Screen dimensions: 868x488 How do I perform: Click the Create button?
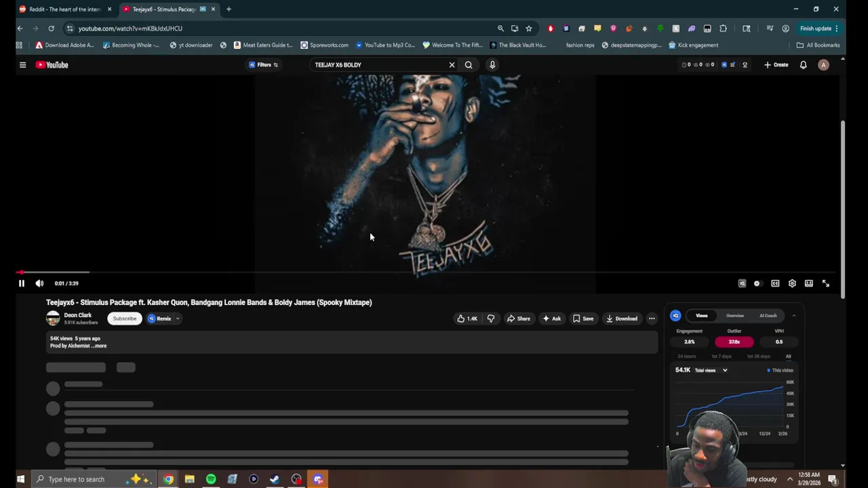776,65
